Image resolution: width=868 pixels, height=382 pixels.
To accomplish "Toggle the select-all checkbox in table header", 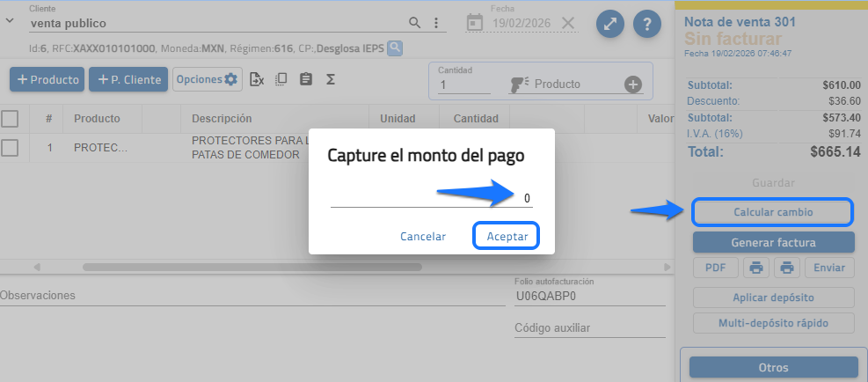I will (x=10, y=118).
